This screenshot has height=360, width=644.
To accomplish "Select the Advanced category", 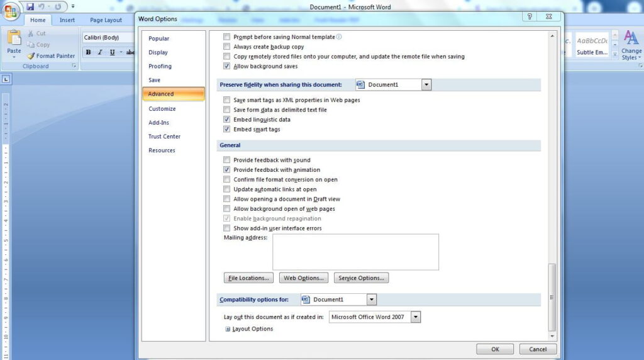I will [x=174, y=94].
